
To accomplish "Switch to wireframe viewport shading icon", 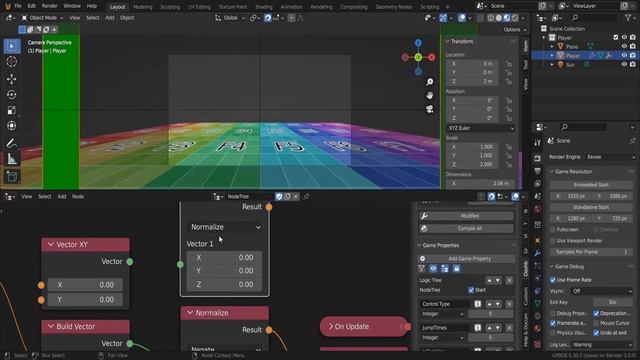I will click(x=491, y=18).
